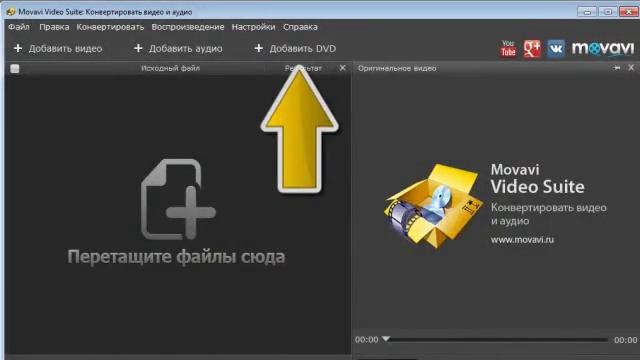640x360 pixels.
Task: Close the file list panel with X
Action: coord(342,68)
